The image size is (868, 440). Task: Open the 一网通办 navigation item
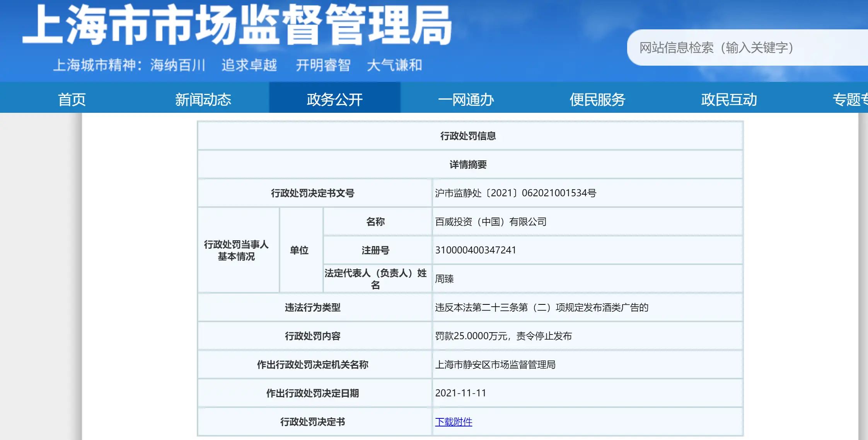[x=467, y=99]
